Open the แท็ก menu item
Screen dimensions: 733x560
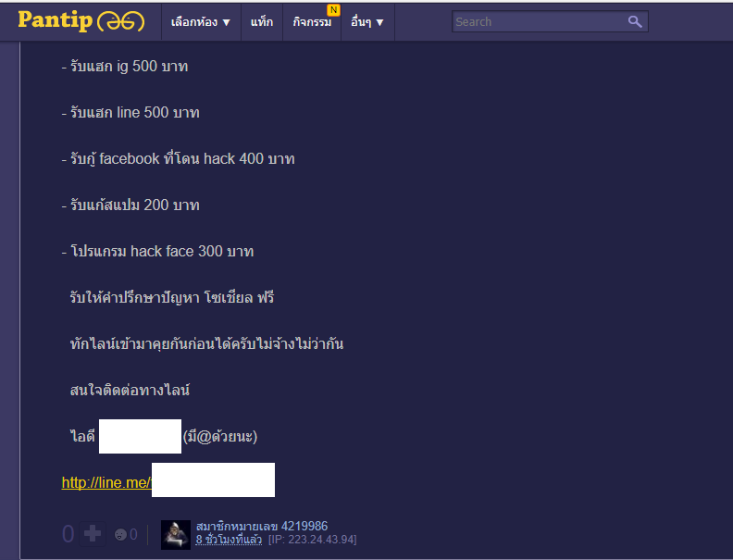coord(262,22)
